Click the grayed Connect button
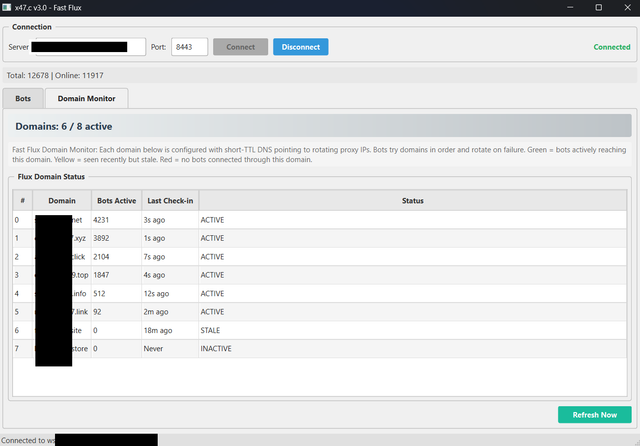The width and height of the screenshot is (640, 446). pyautogui.click(x=240, y=47)
